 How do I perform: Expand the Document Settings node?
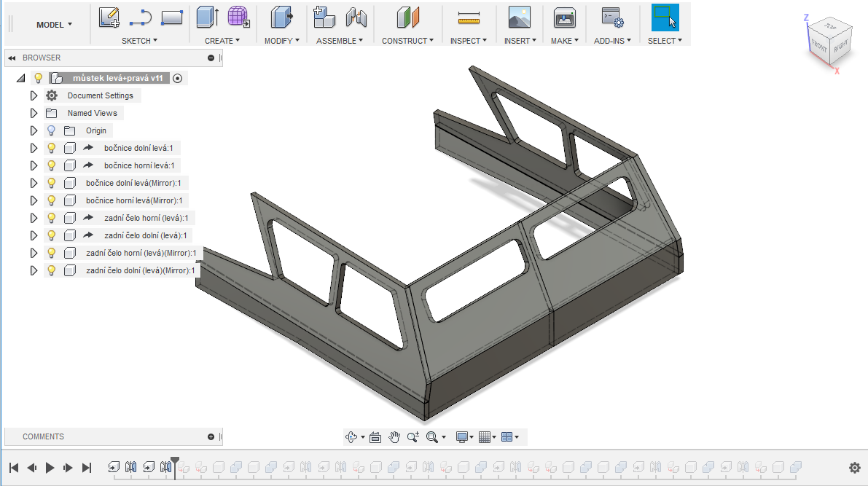click(x=33, y=95)
